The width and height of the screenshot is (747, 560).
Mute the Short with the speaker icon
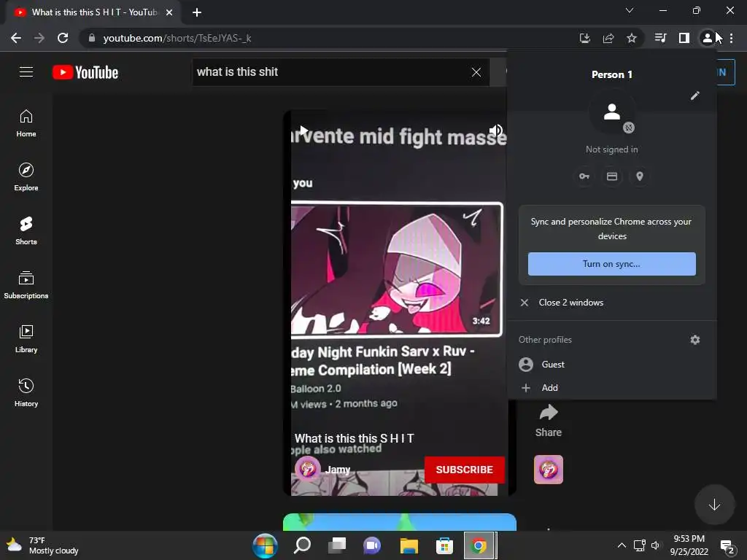click(495, 130)
